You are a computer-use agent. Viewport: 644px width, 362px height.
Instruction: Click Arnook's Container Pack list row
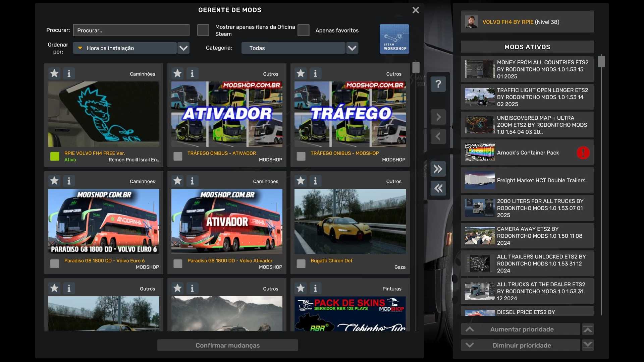pyautogui.click(x=527, y=153)
